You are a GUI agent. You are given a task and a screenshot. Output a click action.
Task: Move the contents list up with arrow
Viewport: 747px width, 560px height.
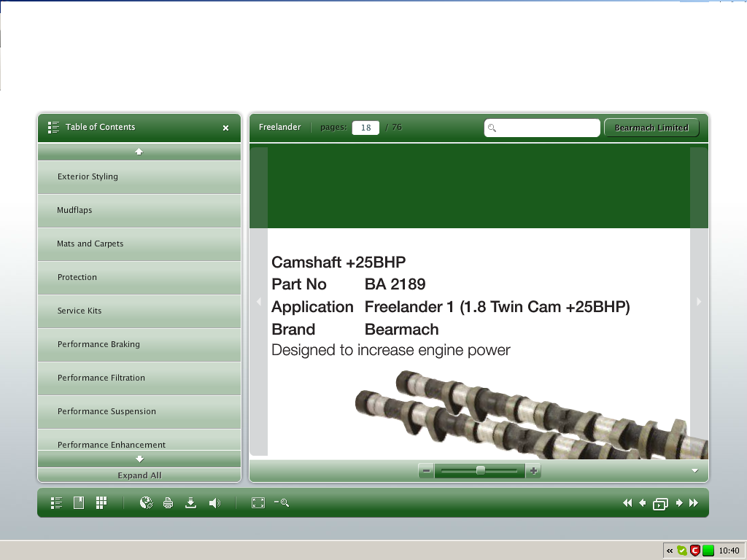coord(139,152)
